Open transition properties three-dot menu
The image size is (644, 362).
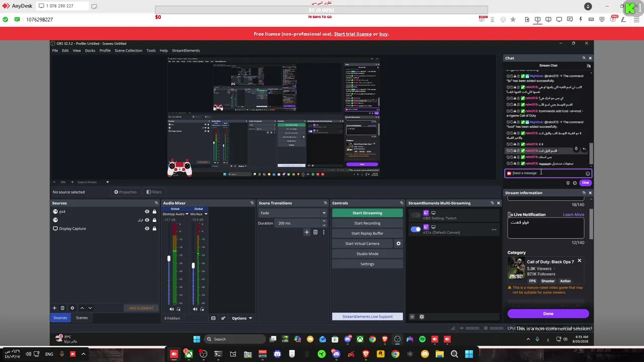click(324, 232)
